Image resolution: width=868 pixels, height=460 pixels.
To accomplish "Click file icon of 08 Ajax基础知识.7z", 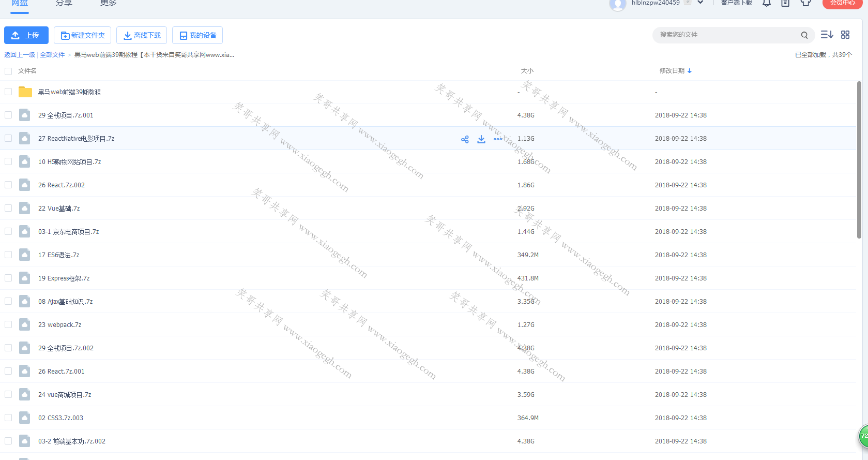I will [x=24, y=301].
